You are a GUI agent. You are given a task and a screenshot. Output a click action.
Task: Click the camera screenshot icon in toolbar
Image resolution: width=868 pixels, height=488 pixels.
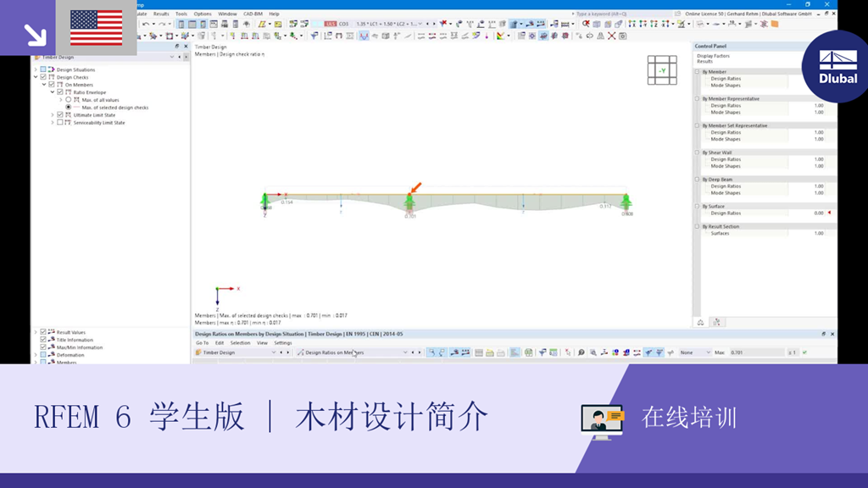pos(623,36)
